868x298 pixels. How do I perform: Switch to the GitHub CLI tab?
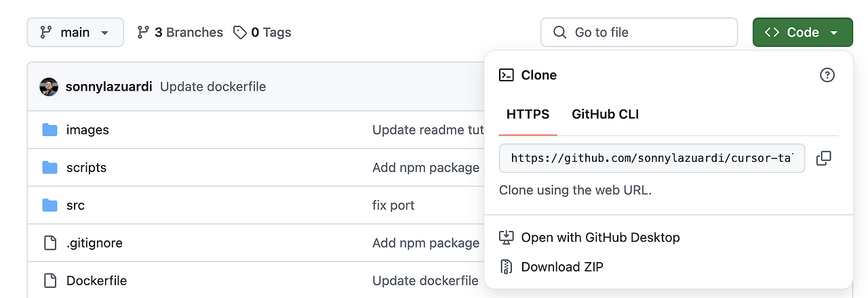(605, 114)
